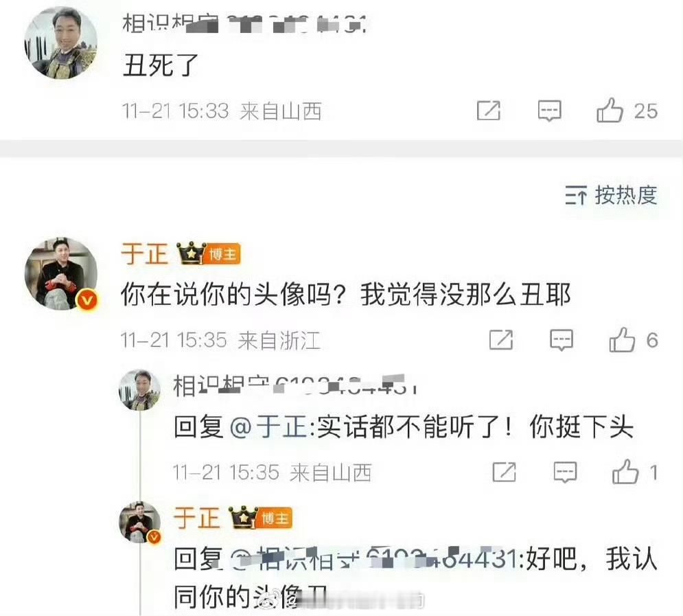Screen dimensions: 683x616
Task: Tap the @于正 mention link in the reply
Action: (x=269, y=427)
